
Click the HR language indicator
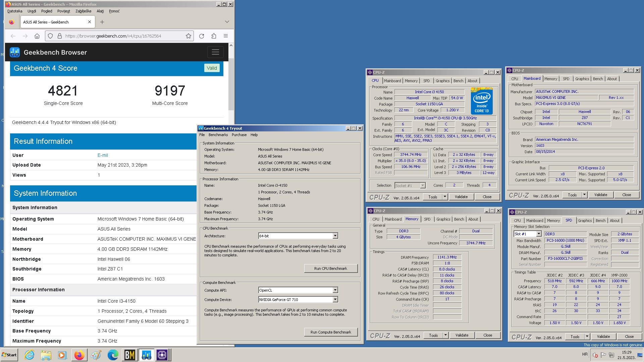coord(585,354)
